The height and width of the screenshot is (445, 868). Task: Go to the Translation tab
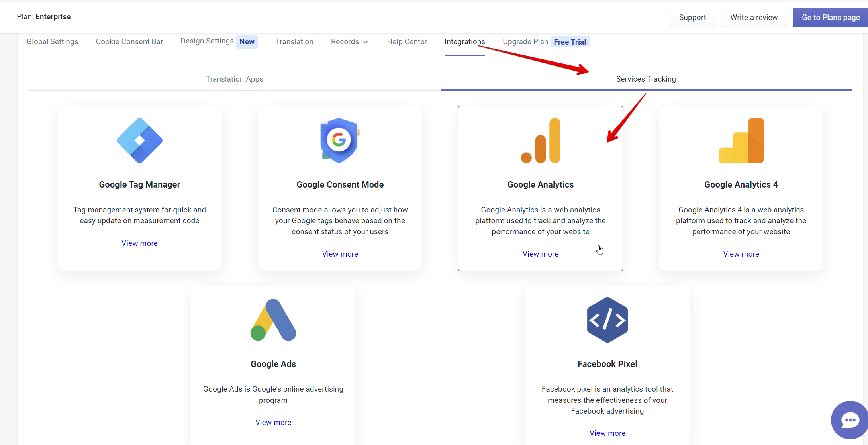(294, 42)
